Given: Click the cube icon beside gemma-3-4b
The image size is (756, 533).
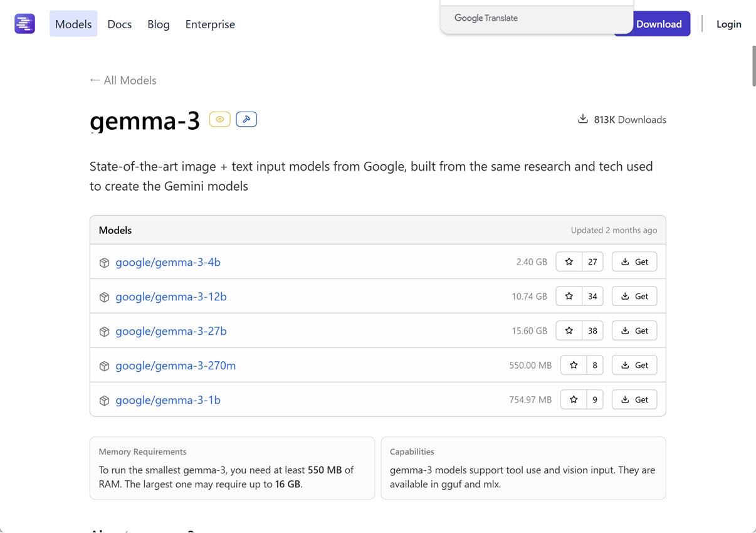Looking at the screenshot, I should (x=105, y=263).
